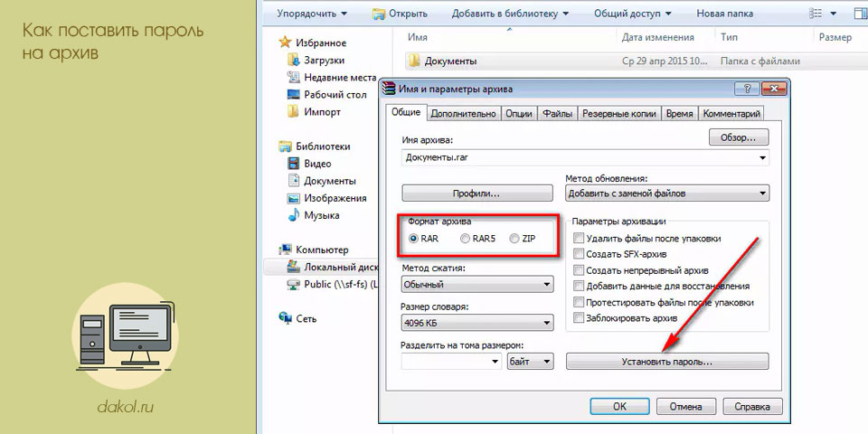Click the Изображения library icon

[x=293, y=198]
